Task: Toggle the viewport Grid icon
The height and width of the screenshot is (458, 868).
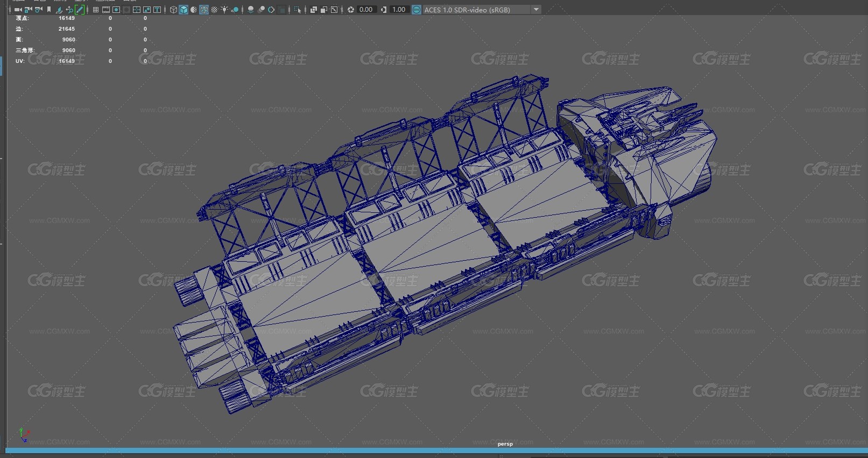Action: click(96, 10)
